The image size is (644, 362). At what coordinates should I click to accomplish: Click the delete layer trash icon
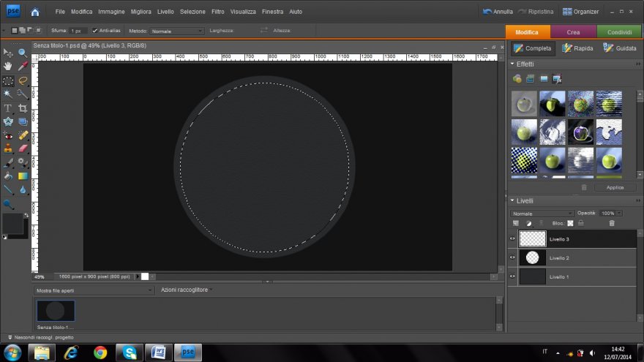(x=612, y=223)
